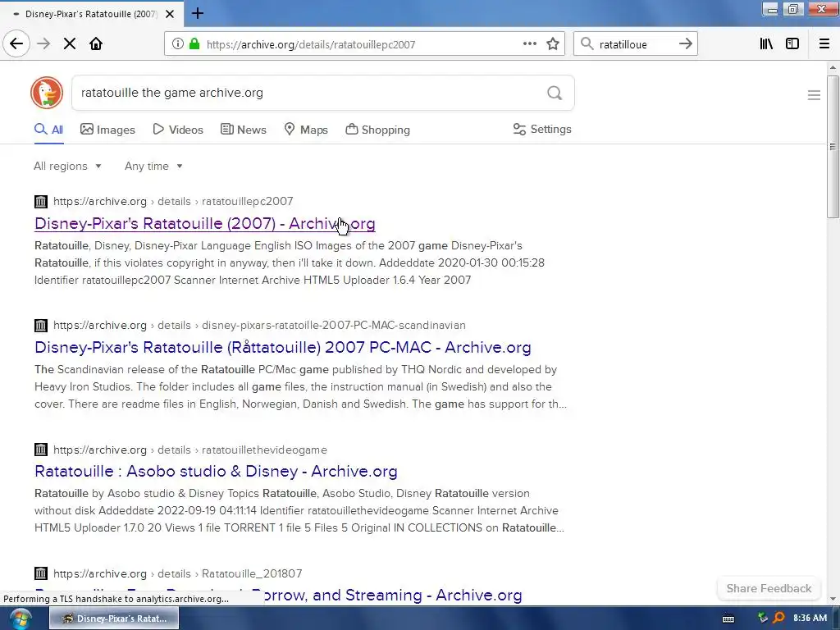Switch to the Videos tab
The height and width of the screenshot is (630, 840).
click(178, 130)
